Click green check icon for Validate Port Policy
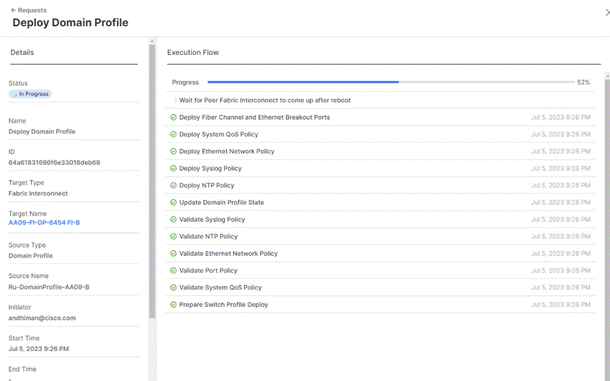 point(174,270)
